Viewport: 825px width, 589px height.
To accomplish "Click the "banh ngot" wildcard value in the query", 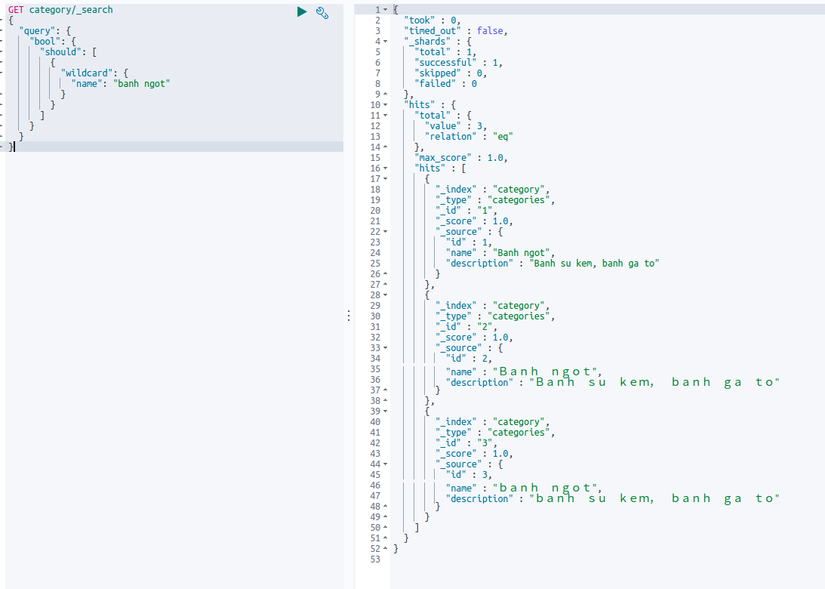I will click(x=141, y=83).
